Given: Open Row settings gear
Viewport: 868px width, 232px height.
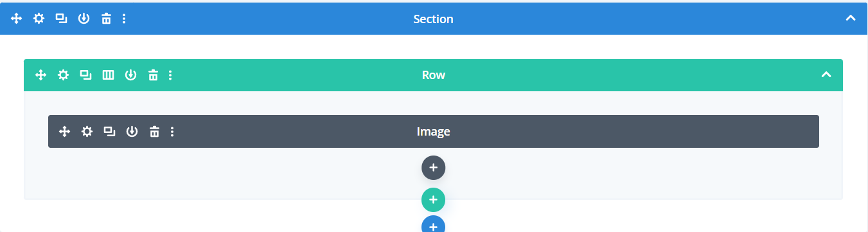Looking at the screenshot, I should point(63,75).
